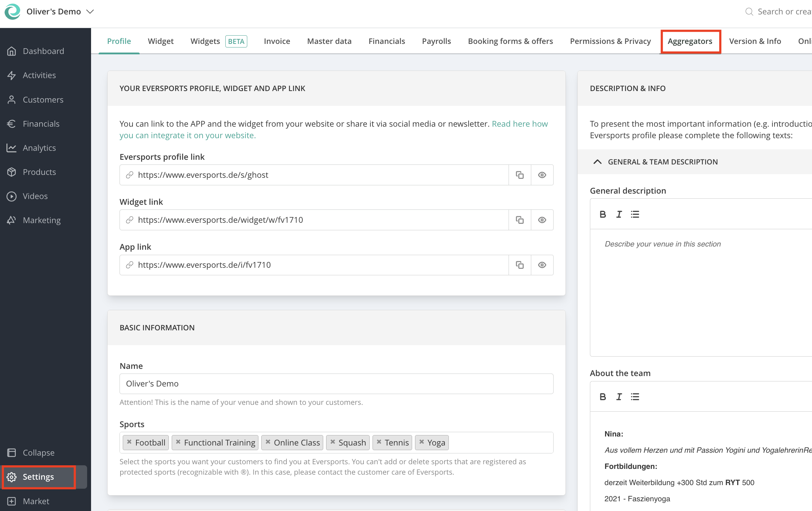The height and width of the screenshot is (511, 812).
Task: Remove the Football sport tag
Action: point(129,442)
